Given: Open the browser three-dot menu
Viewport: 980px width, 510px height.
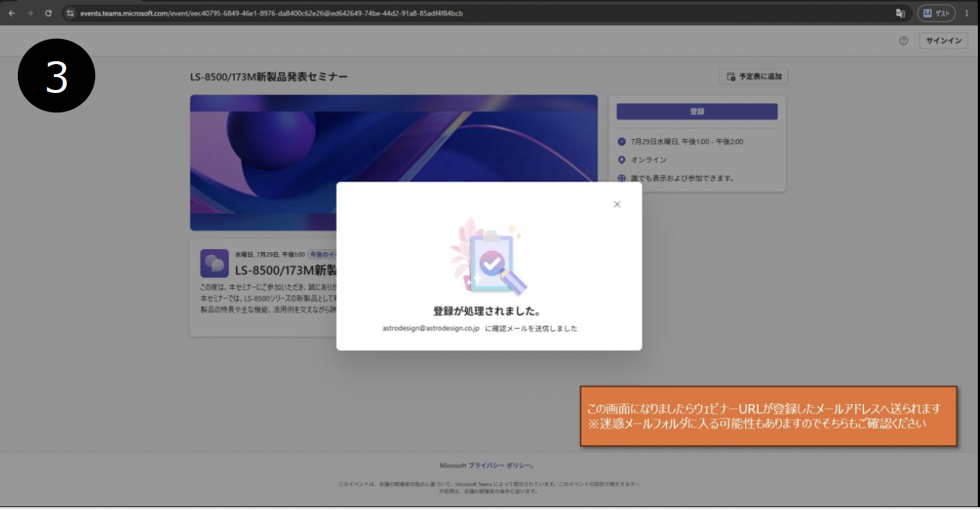Looking at the screenshot, I should [967, 13].
